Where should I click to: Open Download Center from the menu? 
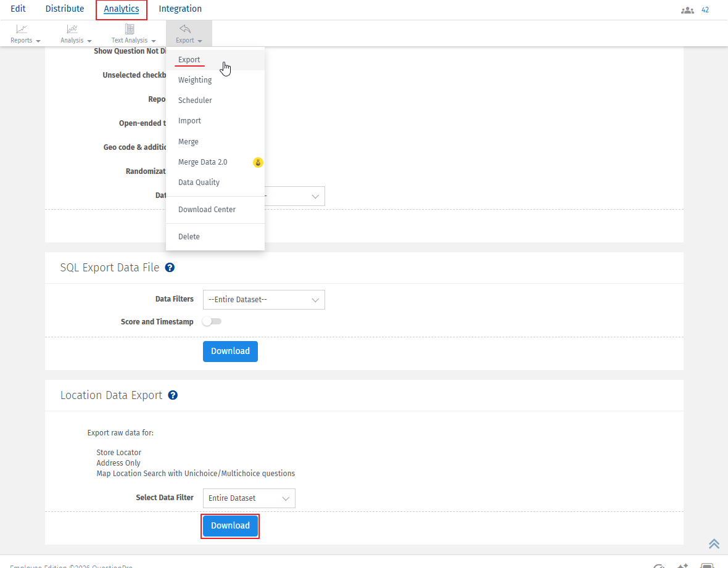(207, 210)
